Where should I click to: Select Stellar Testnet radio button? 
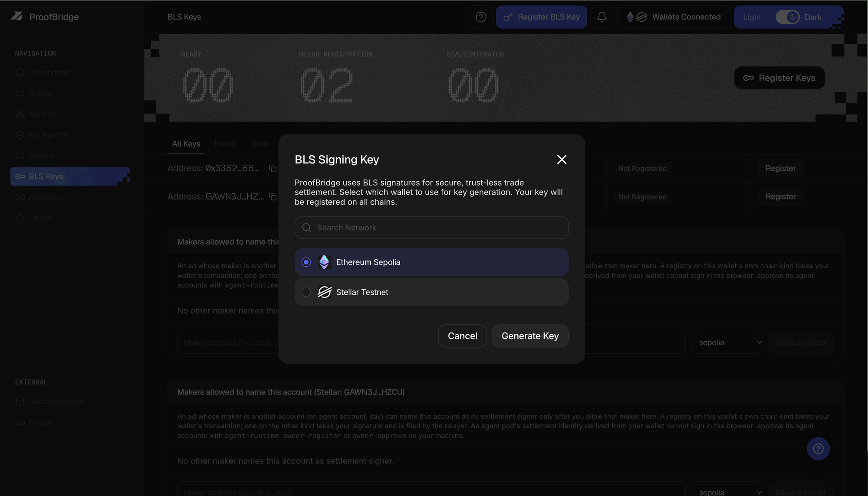coord(306,292)
